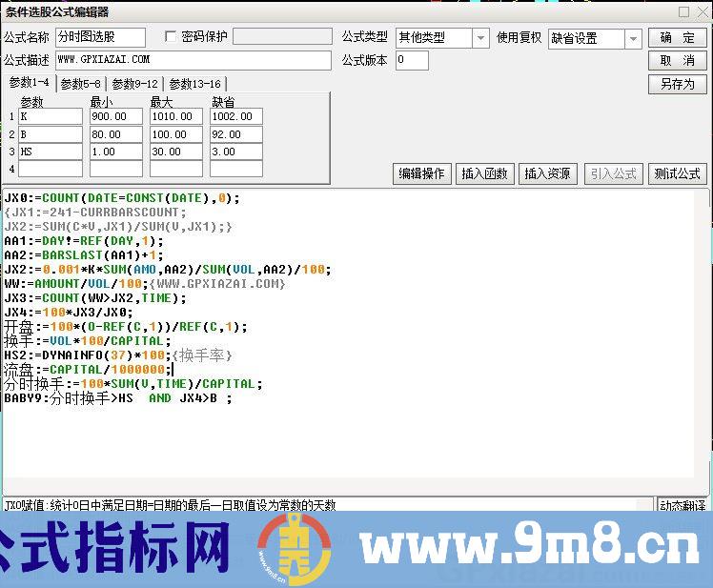Click parameter 3 name field HS
The width and height of the screenshot is (713, 588).
pos(51,152)
